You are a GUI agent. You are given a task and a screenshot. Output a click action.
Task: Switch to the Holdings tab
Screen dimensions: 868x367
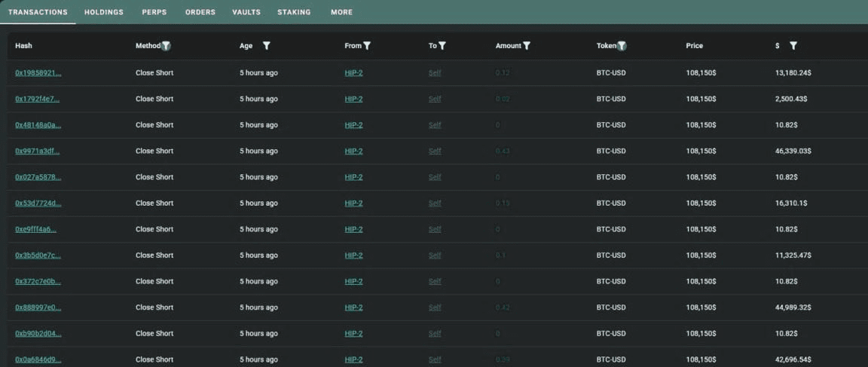point(104,12)
